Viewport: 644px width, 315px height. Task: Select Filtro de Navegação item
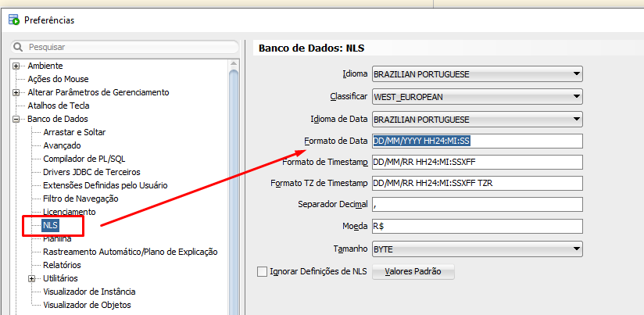coord(80,199)
